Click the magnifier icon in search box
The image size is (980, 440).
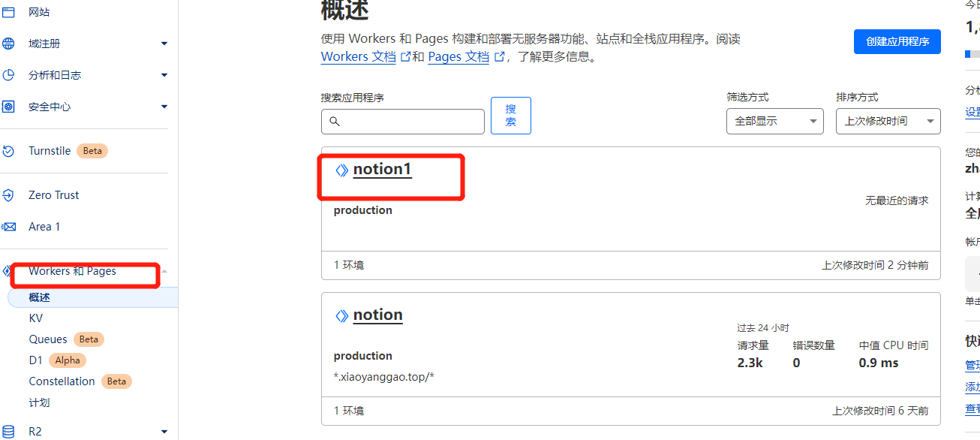coord(335,122)
